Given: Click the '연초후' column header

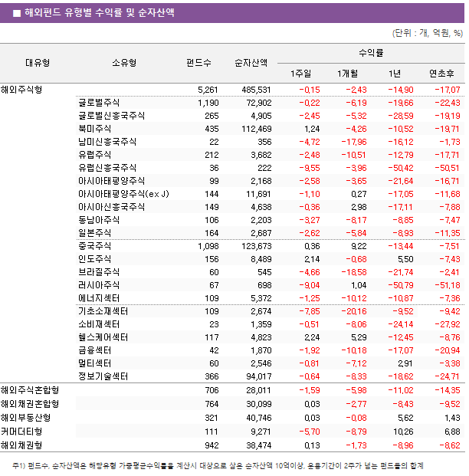Looking at the screenshot, I should coord(441,74).
